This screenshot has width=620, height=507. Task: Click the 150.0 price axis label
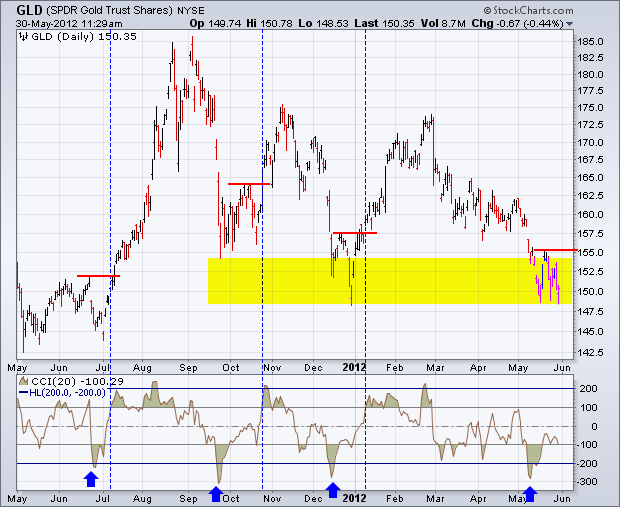click(x=590, y=291)
